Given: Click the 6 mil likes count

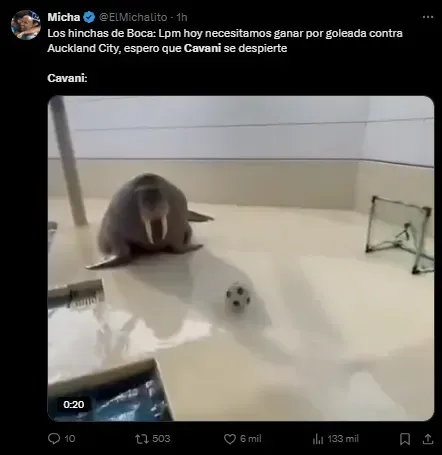Looking at the screenshot, I should click(x=250, y=439).
